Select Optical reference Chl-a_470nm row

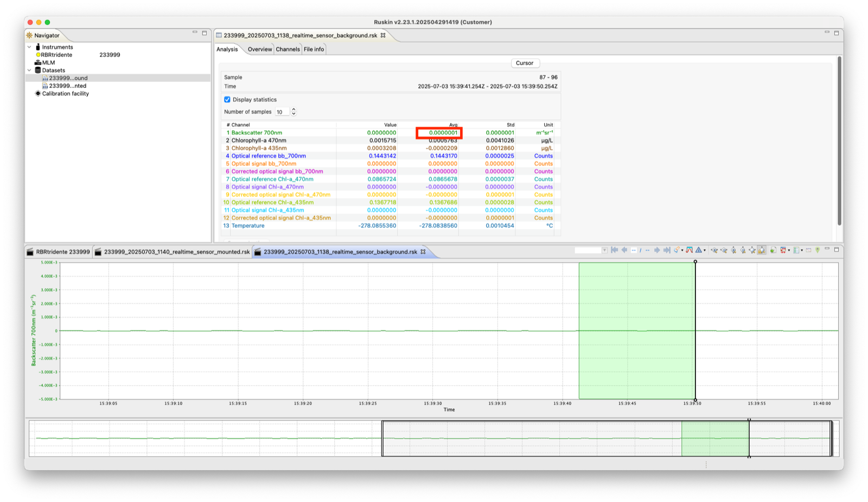(390, 179)
